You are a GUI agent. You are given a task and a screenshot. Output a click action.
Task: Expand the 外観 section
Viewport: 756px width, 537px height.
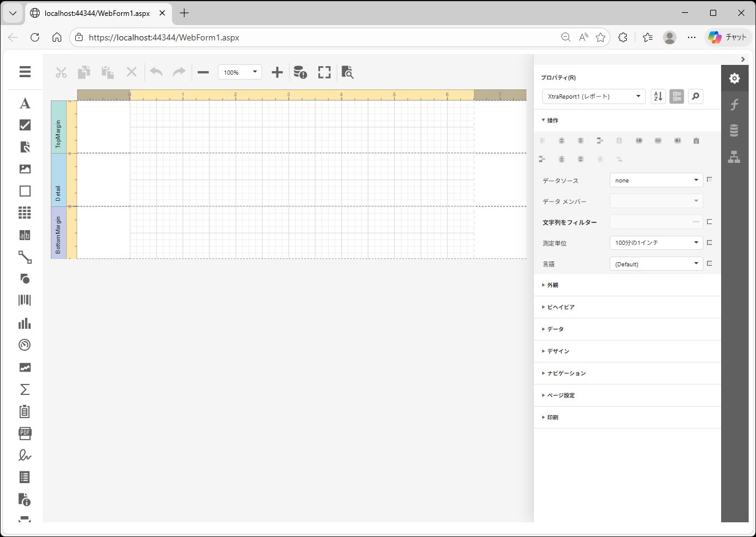point(552,285)
